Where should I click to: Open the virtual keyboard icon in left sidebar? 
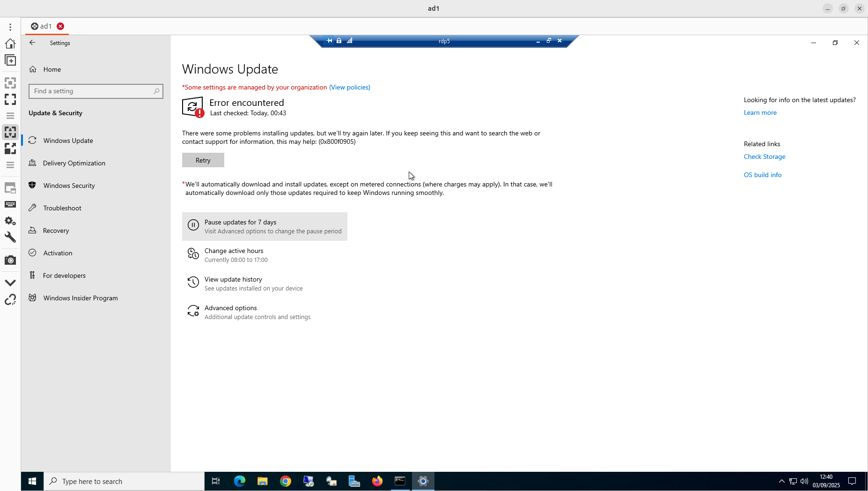click(x=10, y=204)
